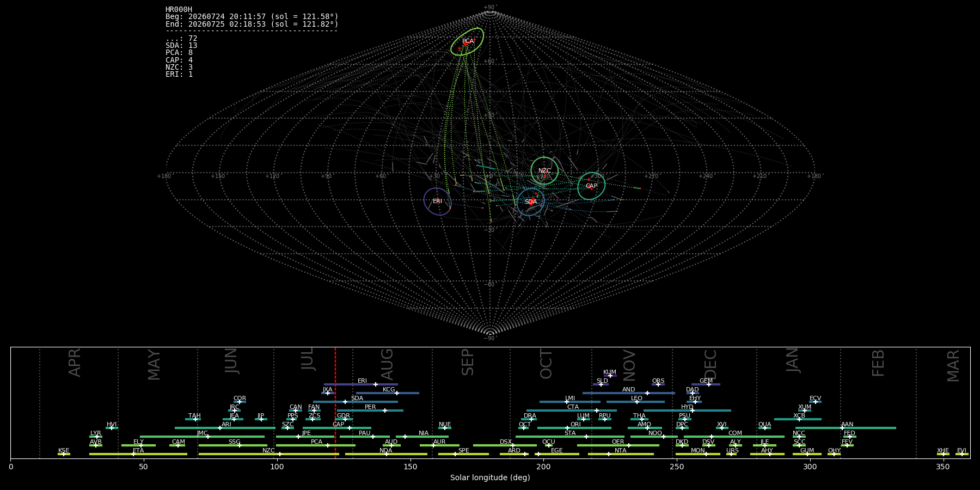This screenshot has height=490, width=980.
Task: Click the 'SDA: 13' count entry
Action: coord(181,46)
